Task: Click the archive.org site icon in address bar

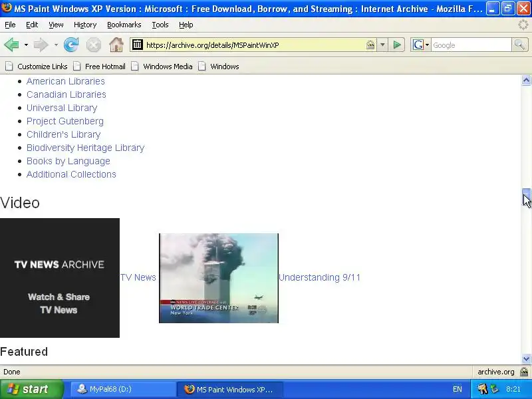Action: tap(138, 45)
